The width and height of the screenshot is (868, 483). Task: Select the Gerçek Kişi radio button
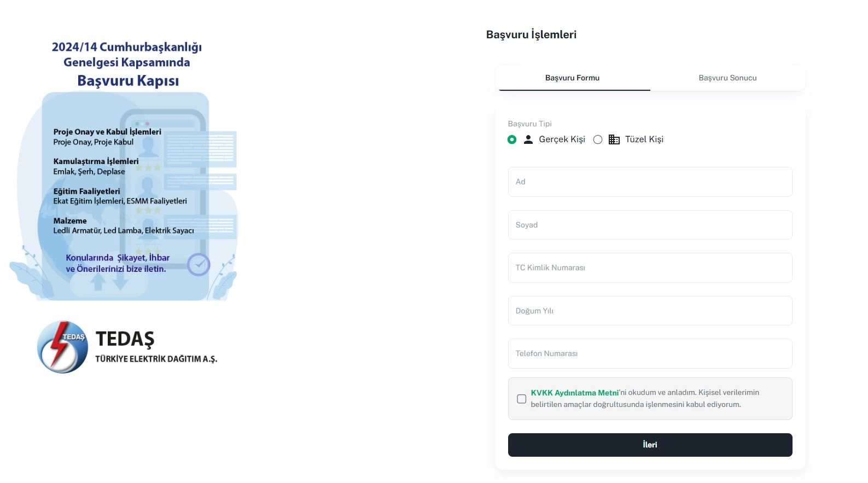pos(512,139)
